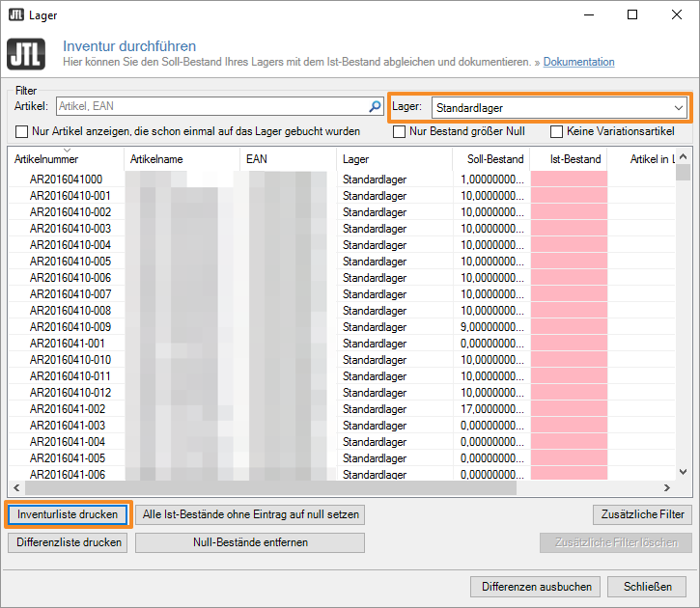Select row AR20160410-007
This screenshot has height=608, width=700.
342,294
